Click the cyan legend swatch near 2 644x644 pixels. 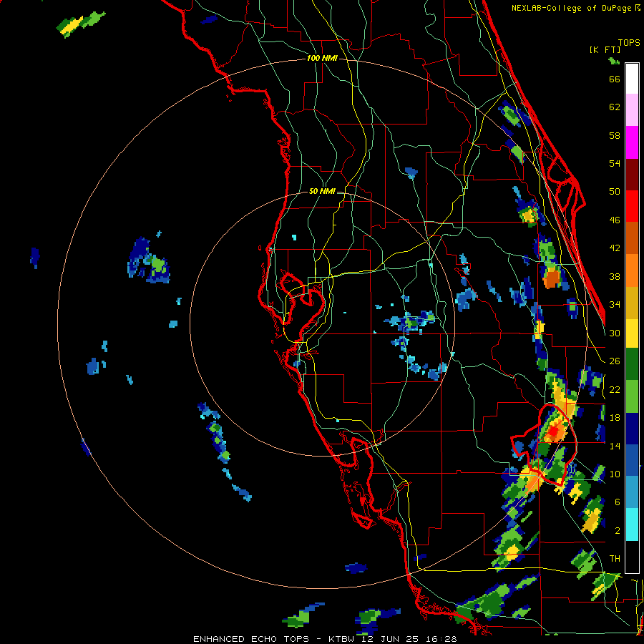tap(632, 525)
